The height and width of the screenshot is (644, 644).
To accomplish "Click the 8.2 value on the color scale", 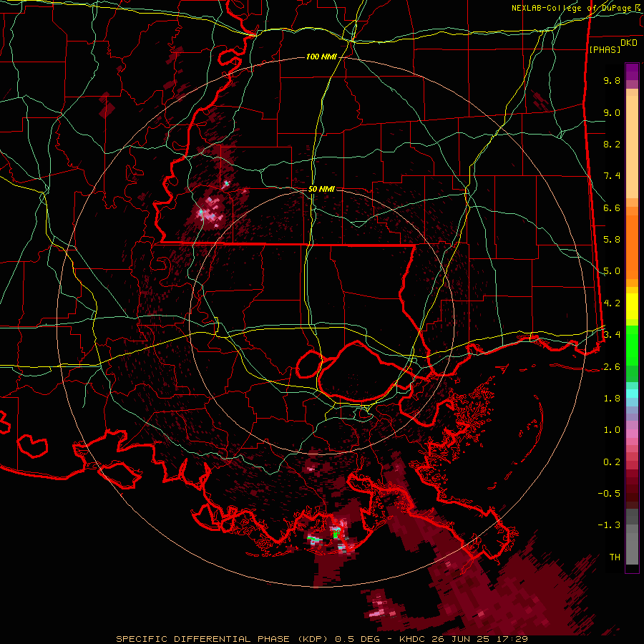I will tap(612, 144).
